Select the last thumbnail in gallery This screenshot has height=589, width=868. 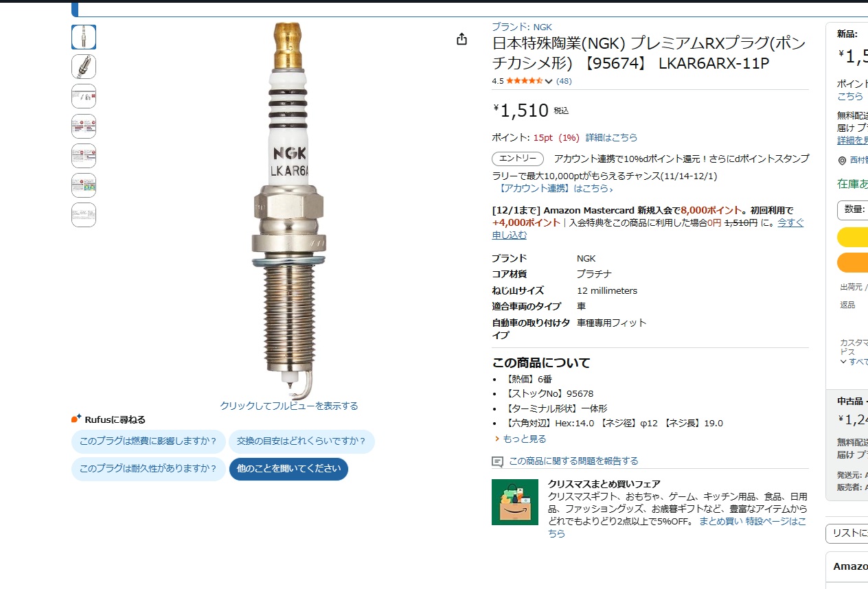[x=84, y=215]
